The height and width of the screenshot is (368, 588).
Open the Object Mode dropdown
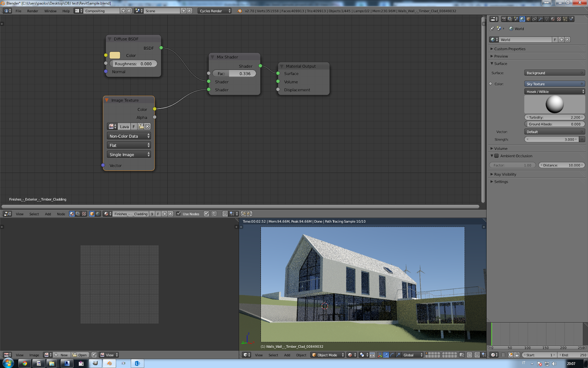point(327,355)
